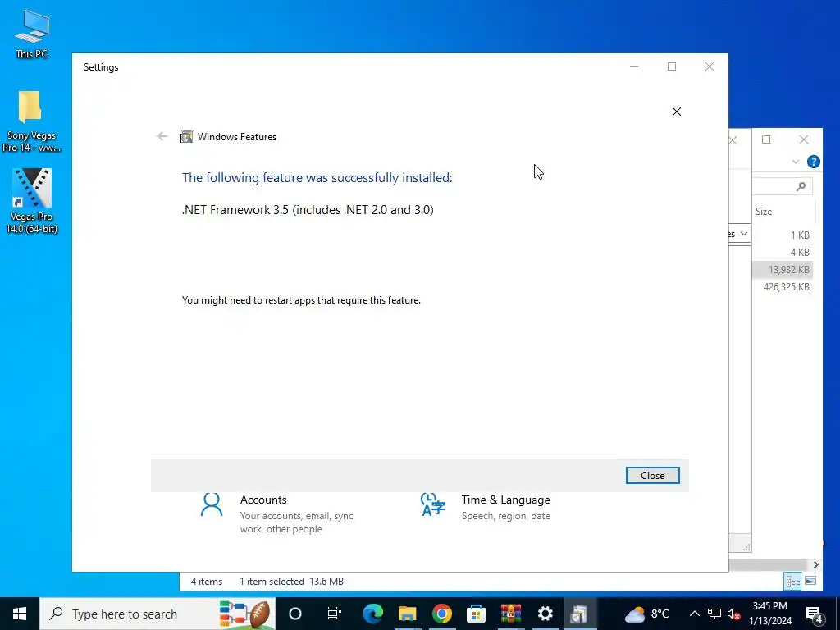Click the Windows Features title icon
Screen dimensions: 840x630
click(186, 137)
